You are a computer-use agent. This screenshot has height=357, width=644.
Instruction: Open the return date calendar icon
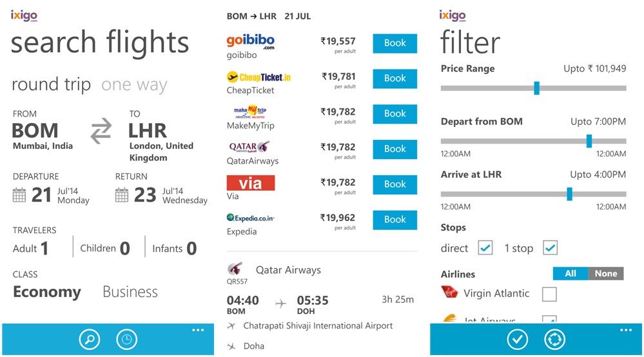tap(122, 195)
